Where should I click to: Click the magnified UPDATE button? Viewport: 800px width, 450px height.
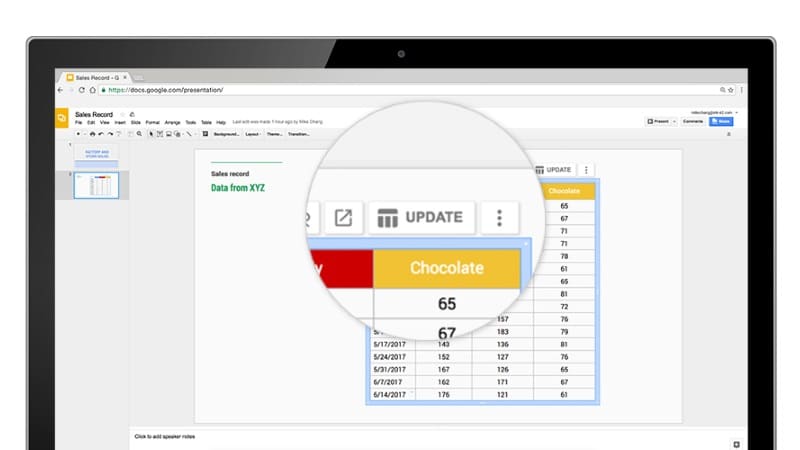(420, 217)
